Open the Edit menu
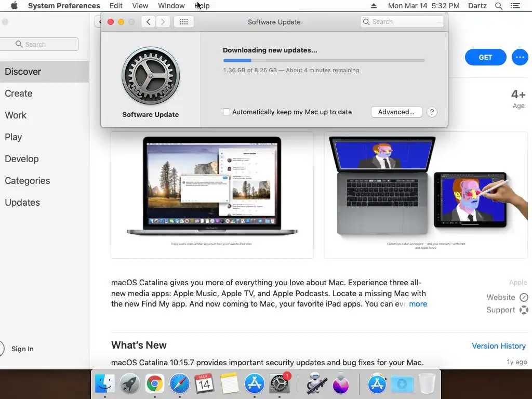 click(116, 6)
